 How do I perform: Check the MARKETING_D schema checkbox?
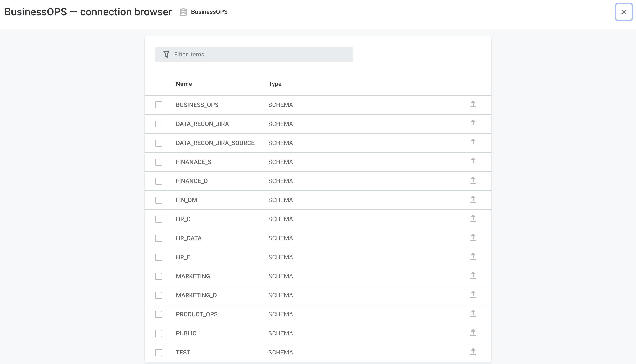pyautogui.click(x=159, y=295)
